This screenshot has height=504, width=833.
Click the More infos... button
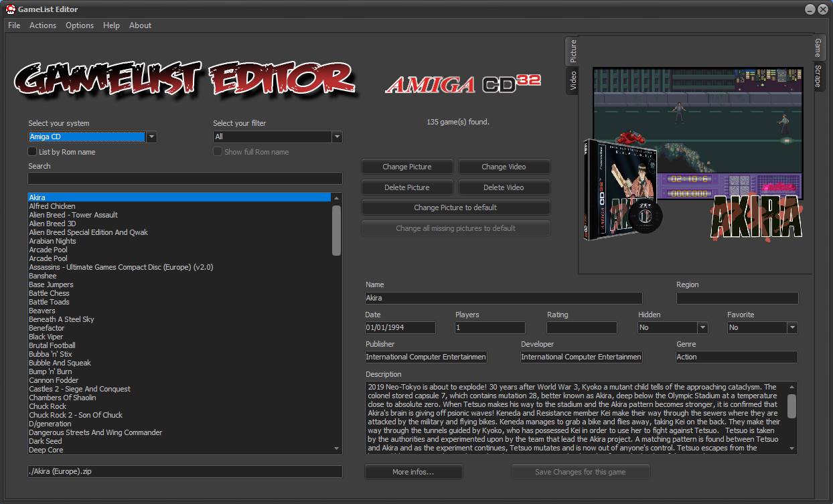tap(413, 472)
